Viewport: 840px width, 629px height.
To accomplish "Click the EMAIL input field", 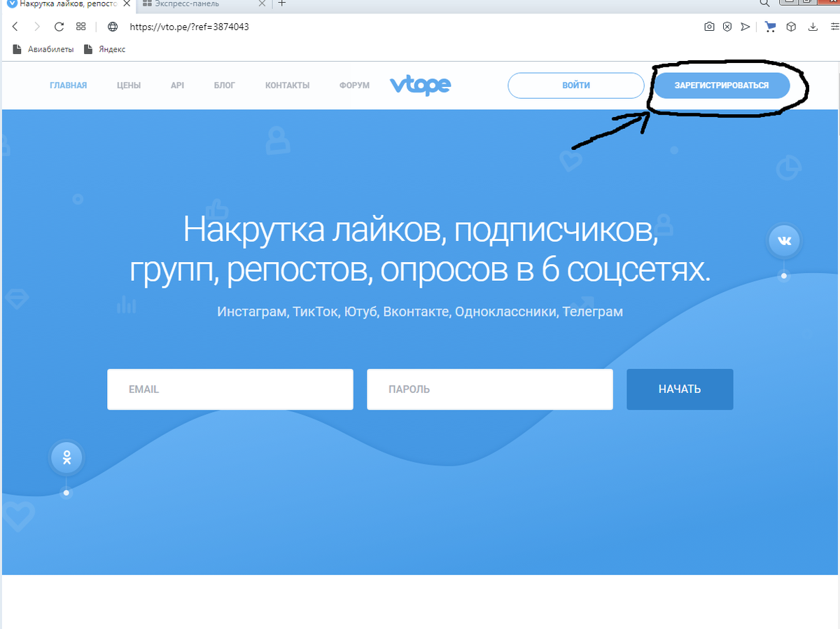I will pyautogui.click(x=230, y=389).
